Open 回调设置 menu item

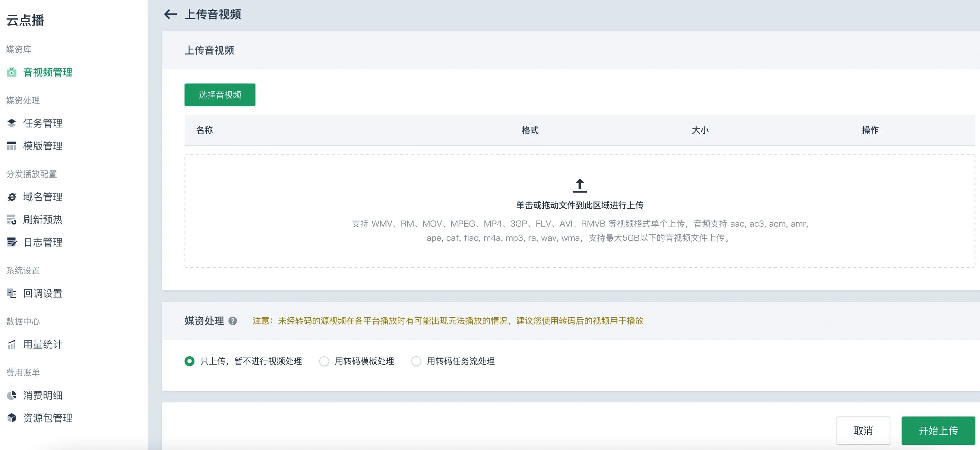[x=43, y=293]
